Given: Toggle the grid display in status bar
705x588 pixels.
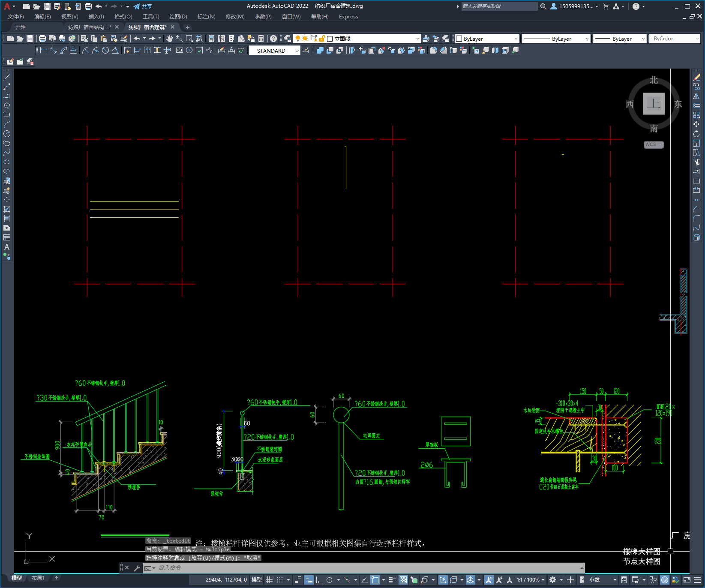Looking at the screenshot, I should click(x=270, y=580).
